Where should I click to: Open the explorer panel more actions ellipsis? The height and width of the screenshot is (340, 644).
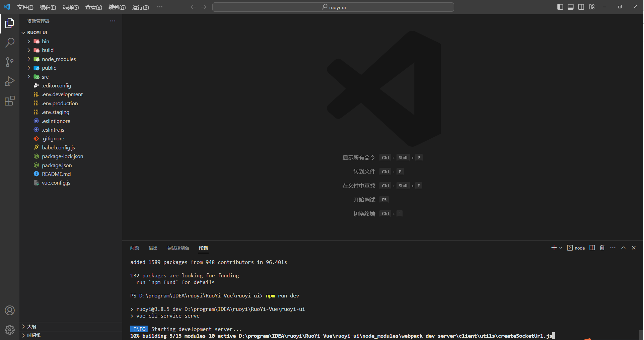pos(113,21)
